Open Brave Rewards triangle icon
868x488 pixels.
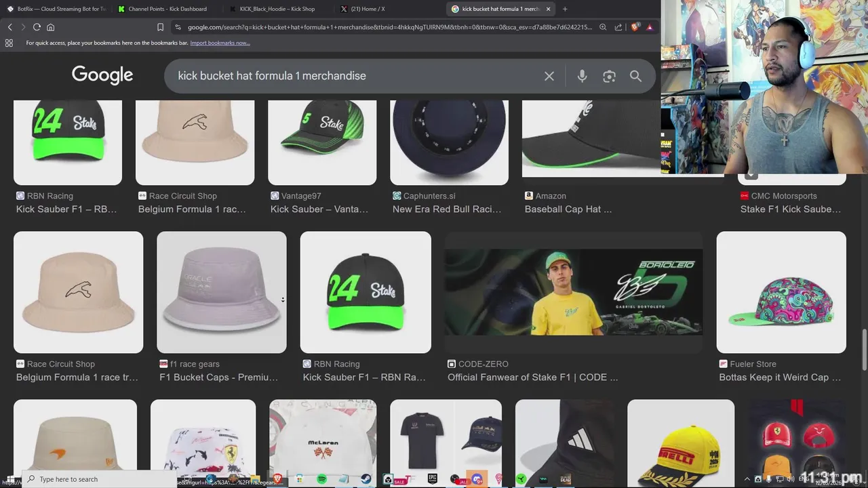pyautogui.click(x=650, y=27)
